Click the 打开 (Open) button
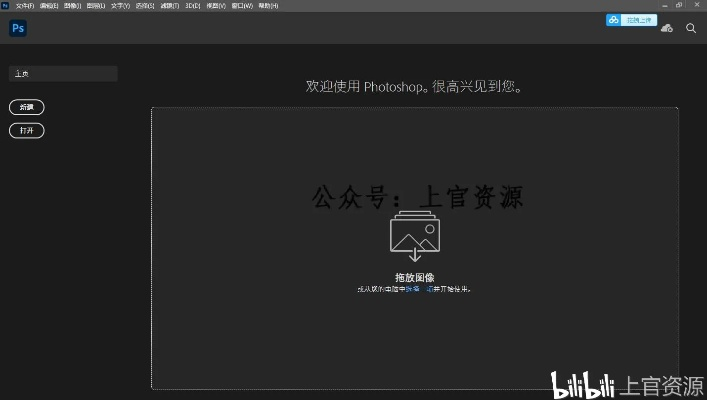Viewport: 707px width, 400px height. coord(27,131)
